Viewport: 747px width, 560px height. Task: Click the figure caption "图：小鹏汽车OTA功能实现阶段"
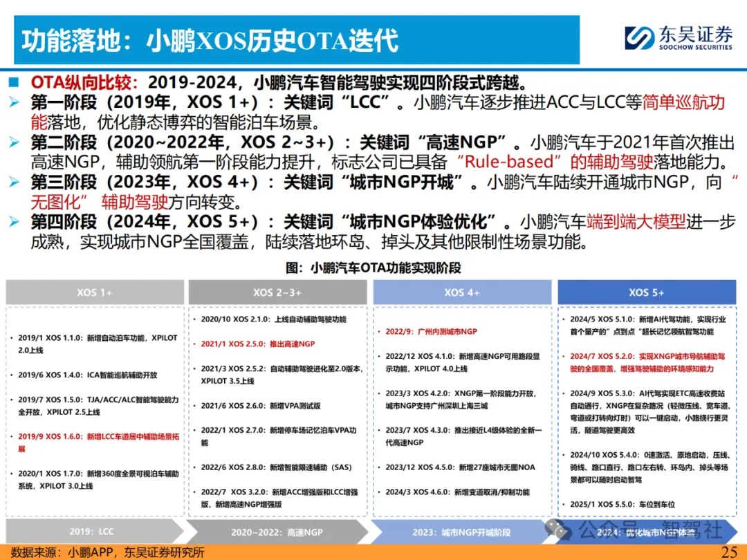coord(373,268)
